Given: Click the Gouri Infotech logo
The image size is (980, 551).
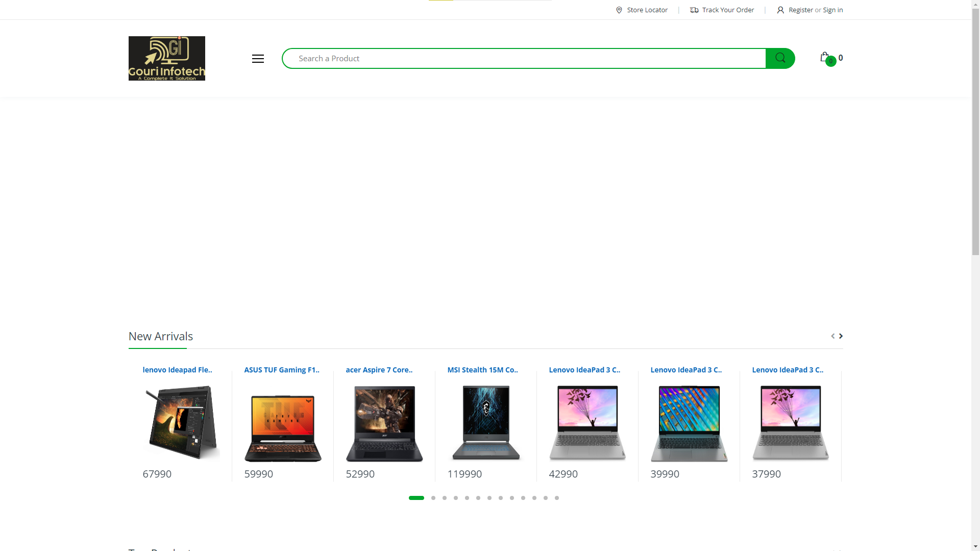Looking at the screenshot, I should (167, 58).
